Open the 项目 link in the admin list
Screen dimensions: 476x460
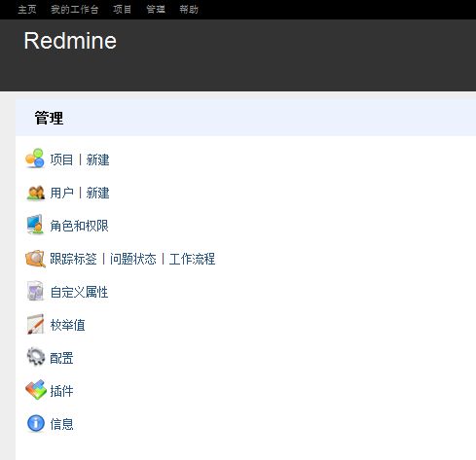(61, 159)
